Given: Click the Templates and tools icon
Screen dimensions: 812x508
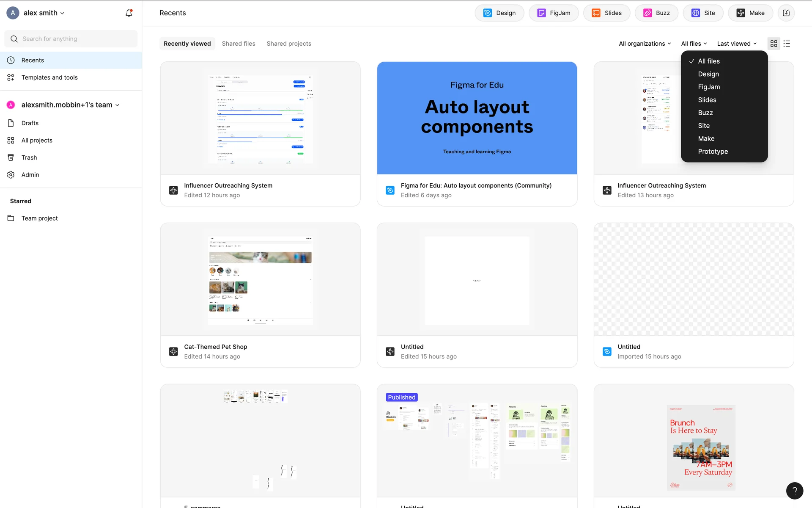Looking at the screenshot, I should (11, 77).
